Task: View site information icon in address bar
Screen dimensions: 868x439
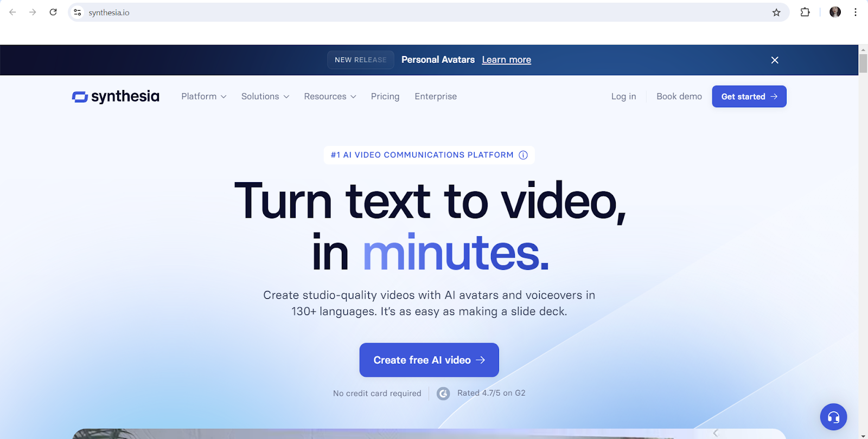Action: coord(78,12)
